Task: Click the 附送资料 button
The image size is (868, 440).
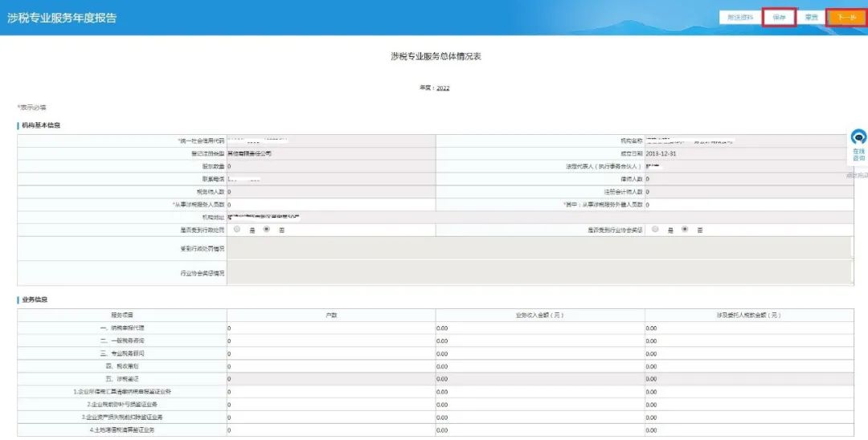Action: (740, 18)
